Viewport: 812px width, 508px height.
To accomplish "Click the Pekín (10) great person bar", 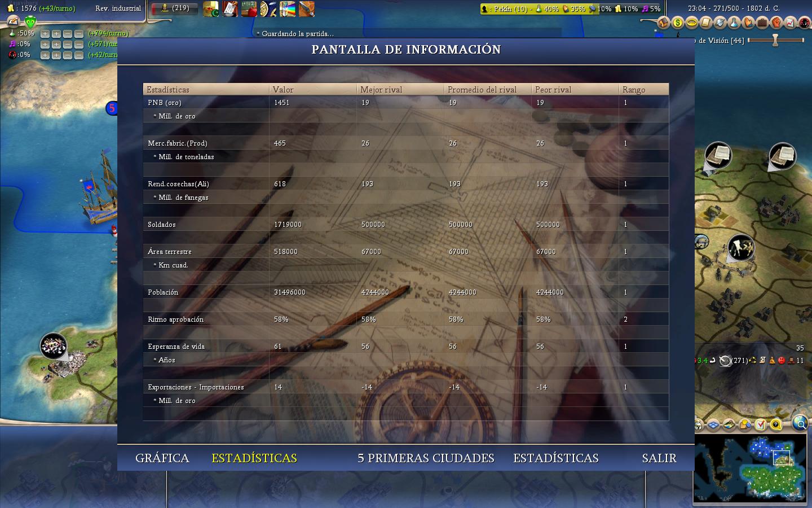I will pyautogui.click(x=571, y=9).
